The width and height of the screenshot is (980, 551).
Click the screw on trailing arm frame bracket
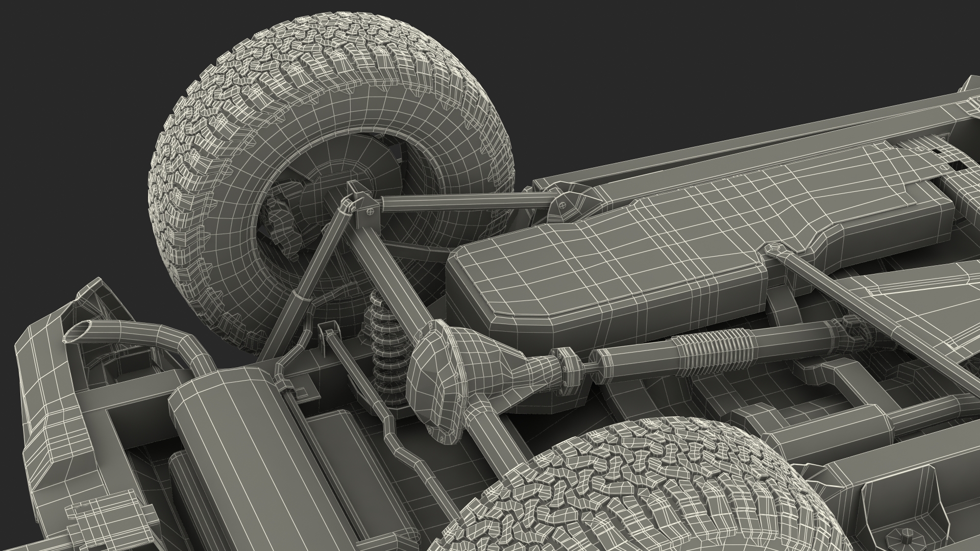(561, 206)
